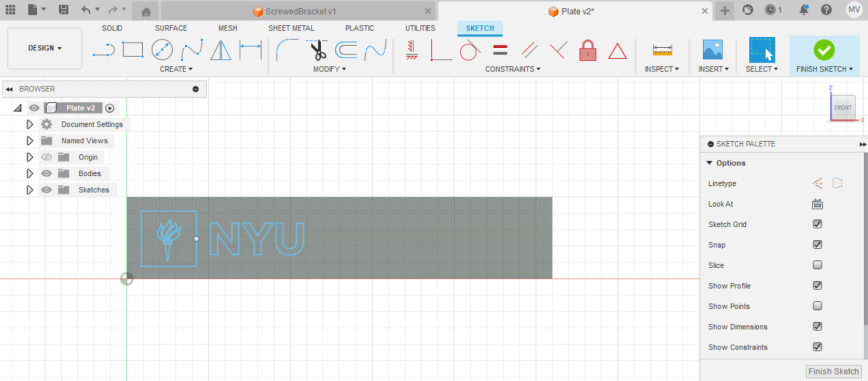Apply the Fix/Unfix lock constraint
Screen dimensions: 868x381
click(x=588, y=50)
